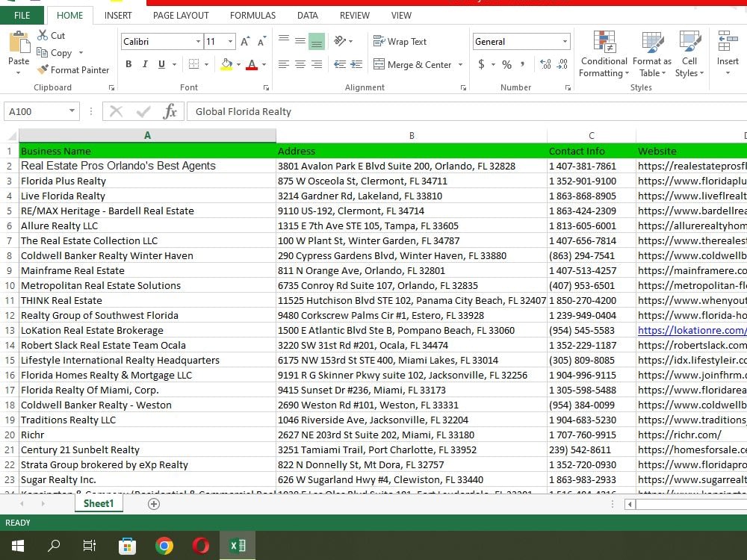Top-align cell content
The width and height of the screenshot is (747, 560).
click(x=283, y=41)
